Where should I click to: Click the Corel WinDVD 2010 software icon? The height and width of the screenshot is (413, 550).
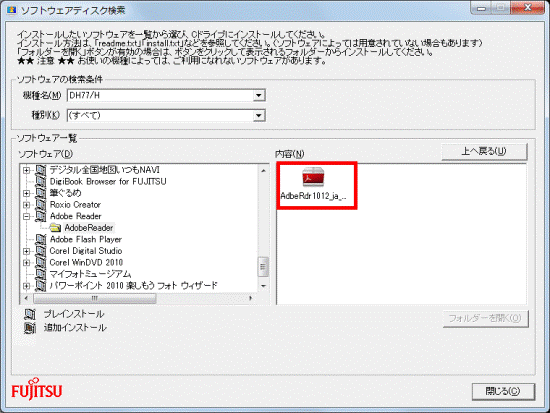tap(41, 262)
